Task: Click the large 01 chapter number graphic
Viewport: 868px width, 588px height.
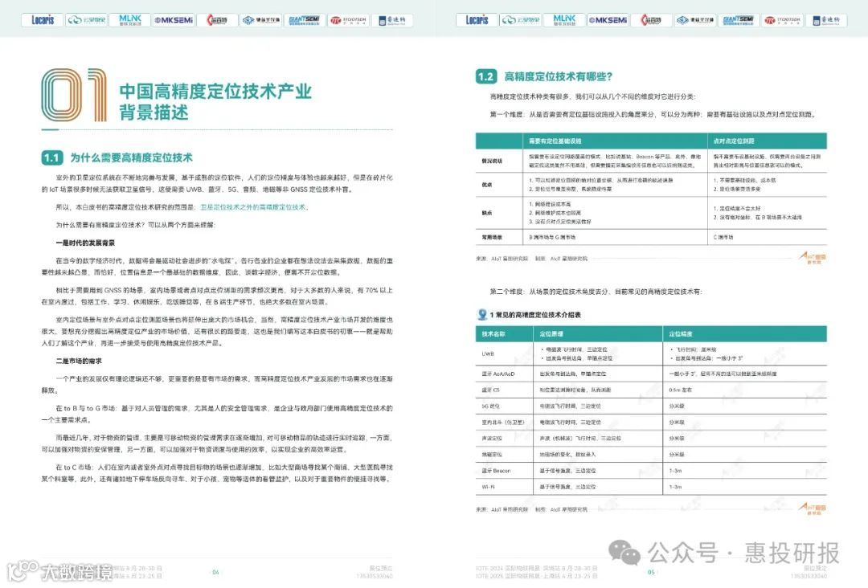Action: coord(74,95)
